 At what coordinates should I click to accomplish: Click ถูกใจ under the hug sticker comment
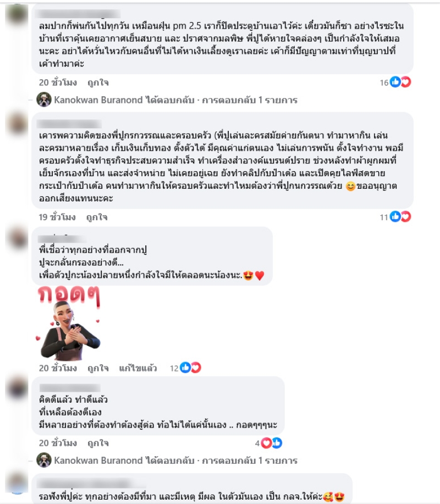[x=98, y=368]
